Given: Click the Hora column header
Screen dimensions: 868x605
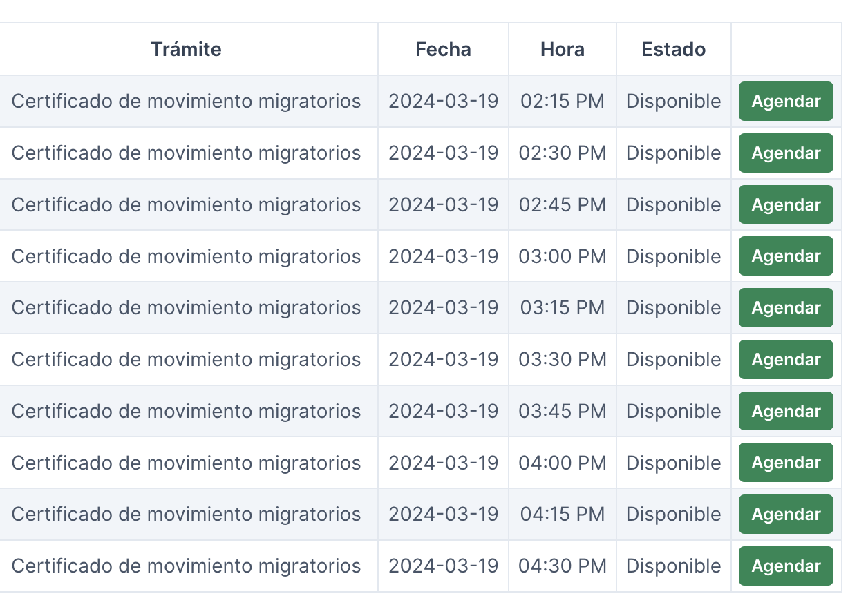Looking at the screenshot, I should click(563, 50).
